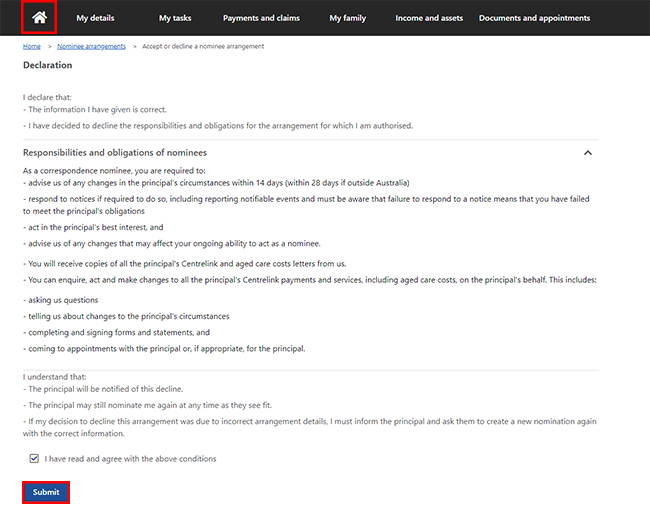Click the current breadcrumb 'Accept or decline a nominee arrangement'

coord(203,46)
